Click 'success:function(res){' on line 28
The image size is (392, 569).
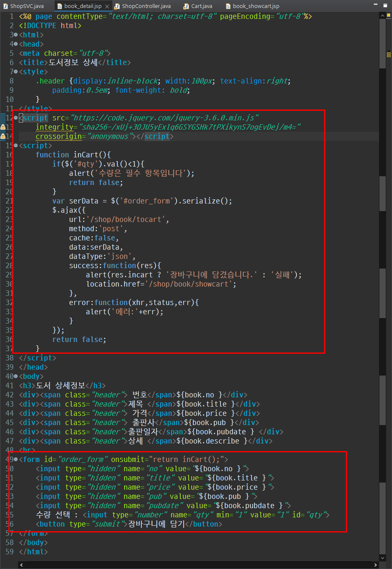115,266
